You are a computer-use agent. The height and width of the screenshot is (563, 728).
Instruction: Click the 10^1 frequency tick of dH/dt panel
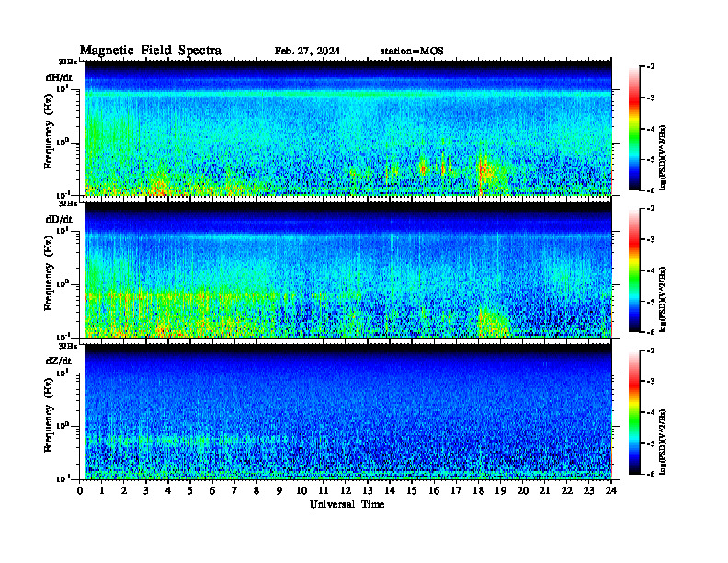tap(63, 88)
